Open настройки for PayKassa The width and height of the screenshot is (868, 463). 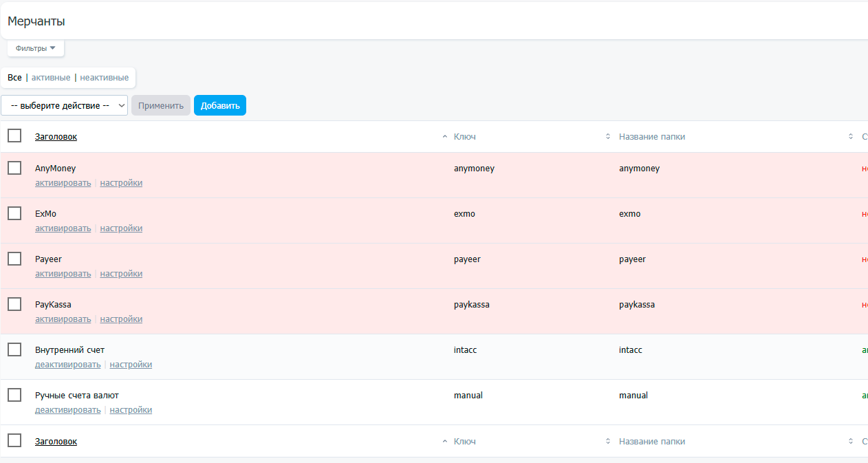[121, 319]
